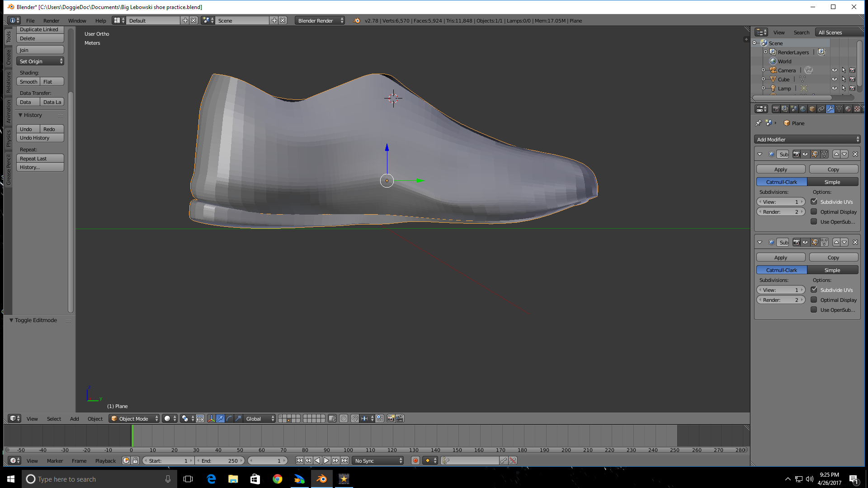This screenshot has height=488, width=868.
Task: Collapse the History panel
Action: 20,115
